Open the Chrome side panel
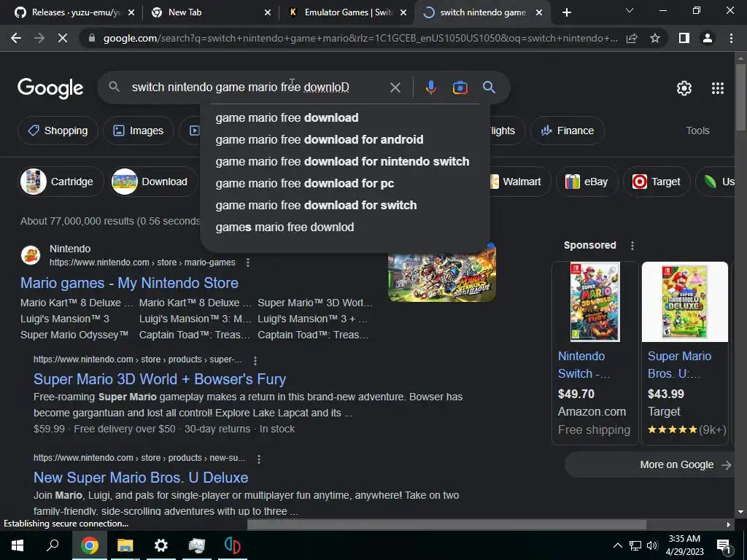747x560 pixels. click(684, 38)
